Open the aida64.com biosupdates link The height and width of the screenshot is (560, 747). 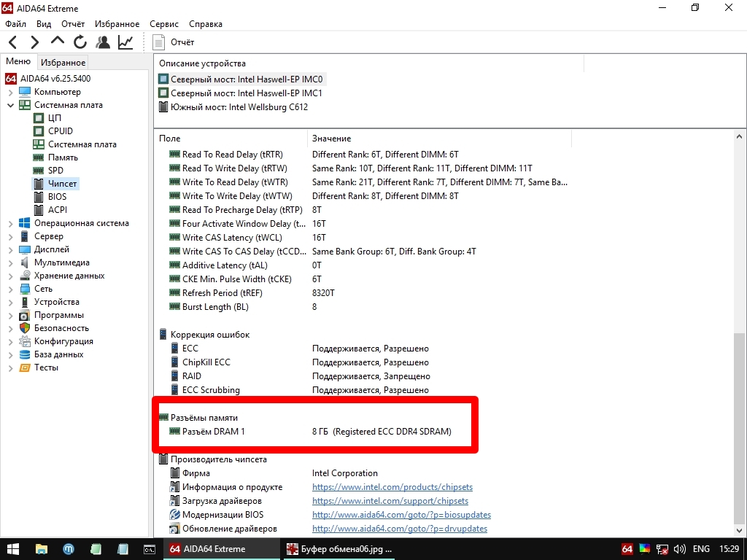pyautogui.click(x=401, y=515)
